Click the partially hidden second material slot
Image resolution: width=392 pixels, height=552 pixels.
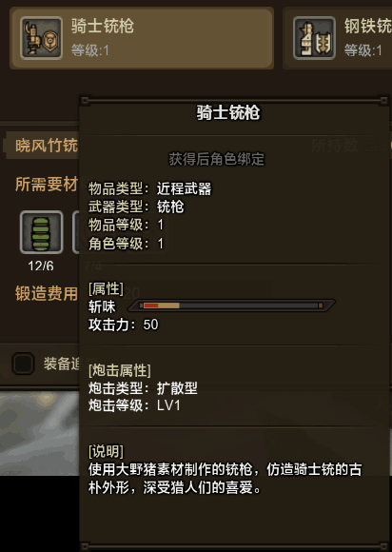pos(76,232)
